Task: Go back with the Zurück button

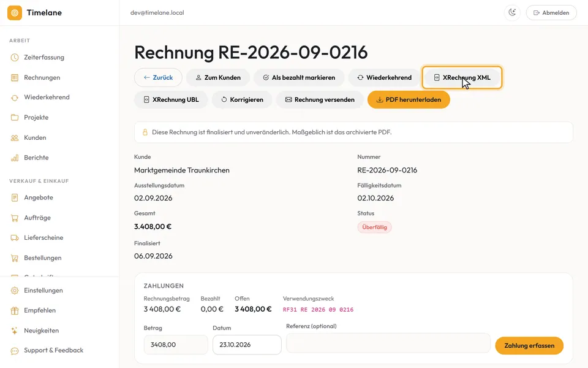Action: pyautogui.click(x=158, y=78)
